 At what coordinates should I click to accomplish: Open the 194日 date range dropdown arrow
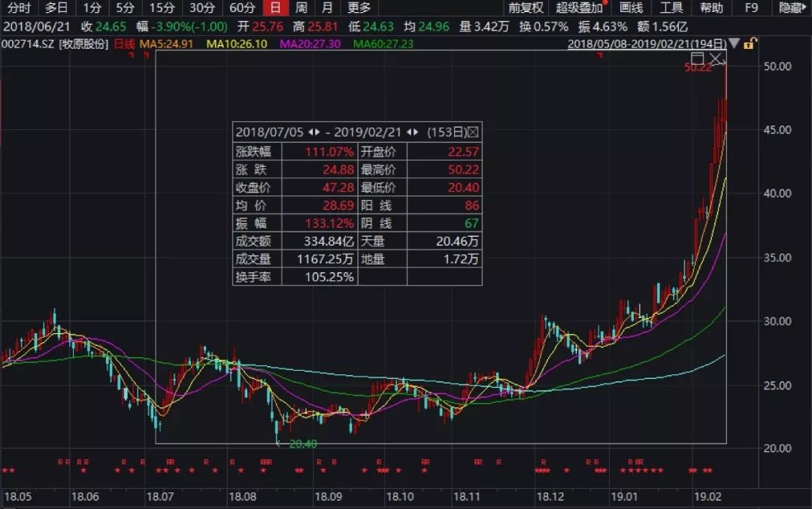point(734,45)
